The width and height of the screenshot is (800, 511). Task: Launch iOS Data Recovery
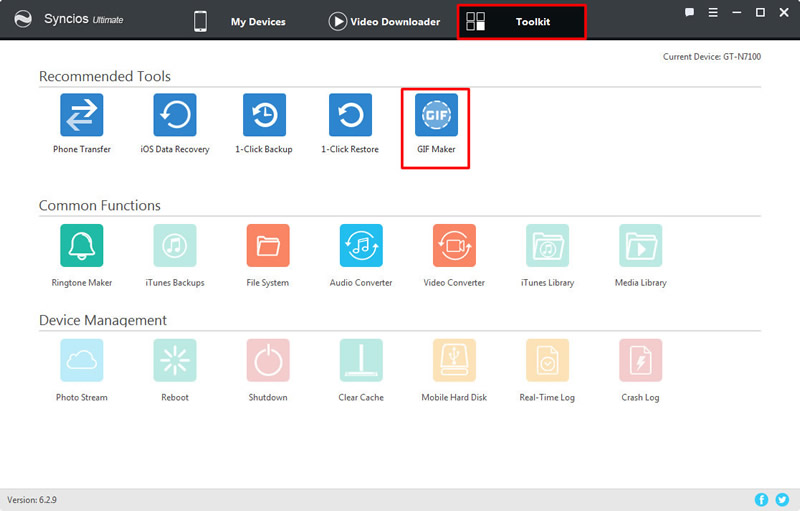click(x=175, y=115)
